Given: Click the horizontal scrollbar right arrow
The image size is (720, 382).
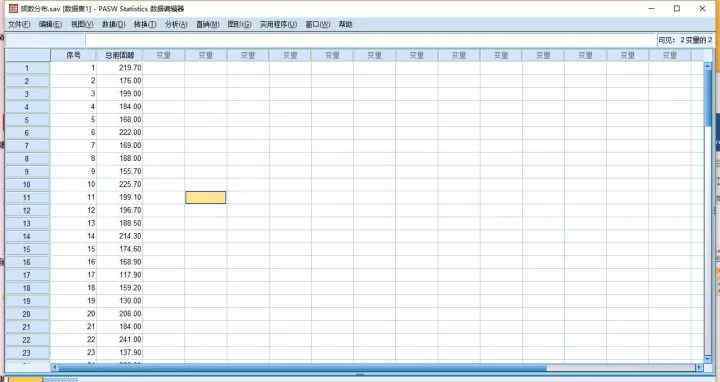Looking at the screenshot, I should tap(699, 367).
